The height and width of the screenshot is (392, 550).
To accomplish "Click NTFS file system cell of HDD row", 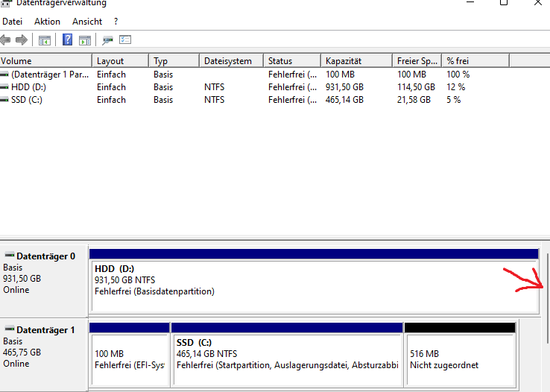I will [215, 87].
